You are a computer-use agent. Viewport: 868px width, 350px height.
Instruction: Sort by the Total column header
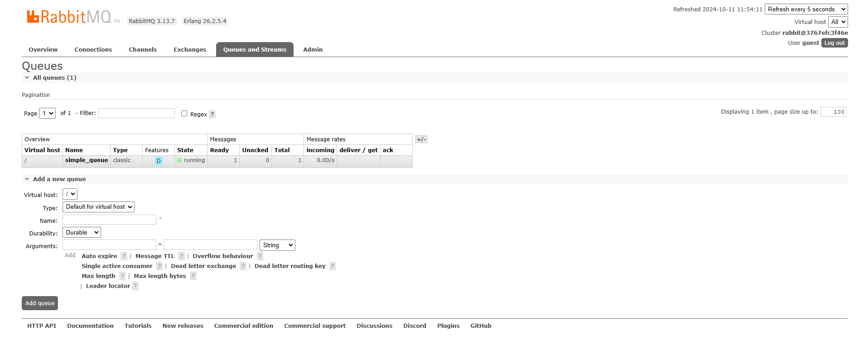(x=282, y=150)
